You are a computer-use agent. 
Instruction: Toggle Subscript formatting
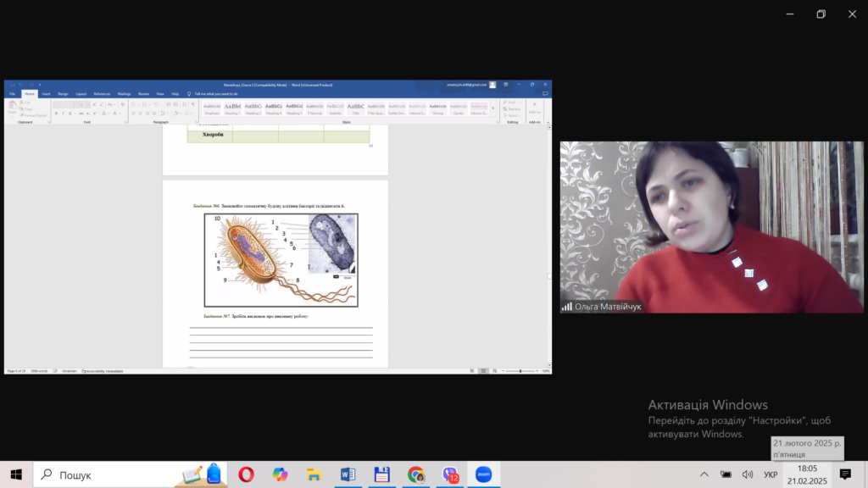click(x=88, y=114)
